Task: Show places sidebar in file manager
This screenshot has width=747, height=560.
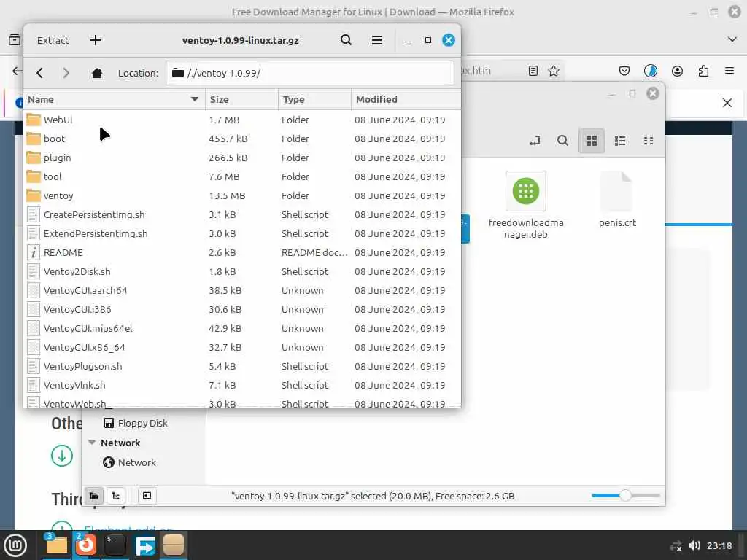Action: 94,496
